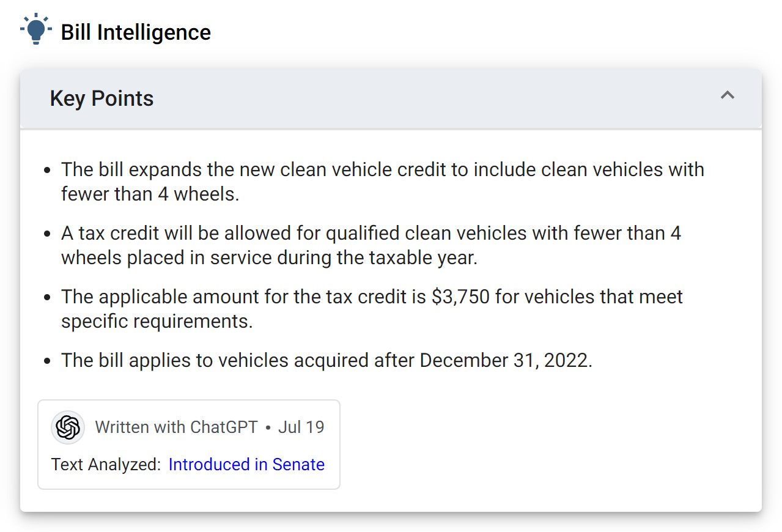The image size is (782, 532).
Task: Open the "Introduced in Senate" link
Action: (x=246, y=465)
